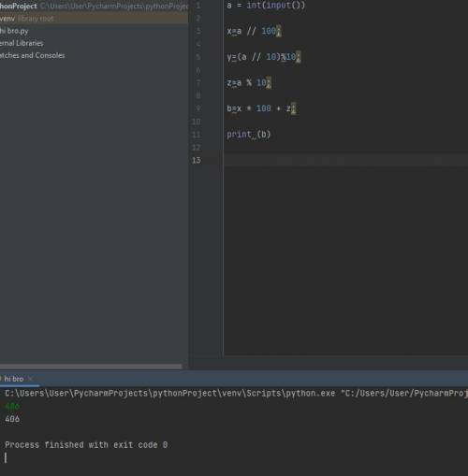The image size is (468, 476).
Task: Click gutter line number 13
Action: pos(197,160)
